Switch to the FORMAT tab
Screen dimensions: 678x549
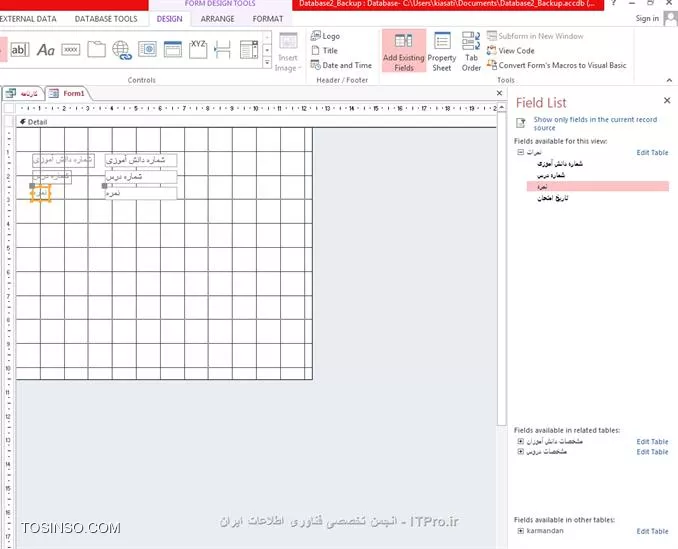pos(268,19)
